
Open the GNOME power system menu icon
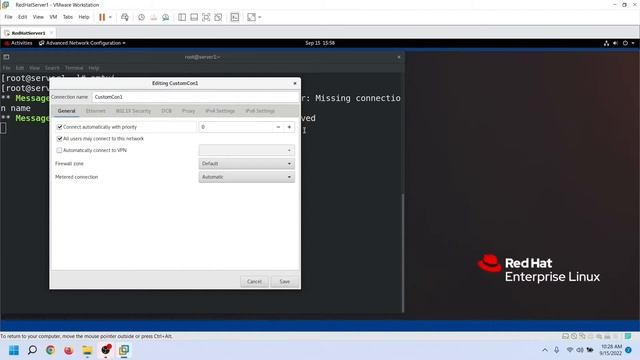click(625, 43)
